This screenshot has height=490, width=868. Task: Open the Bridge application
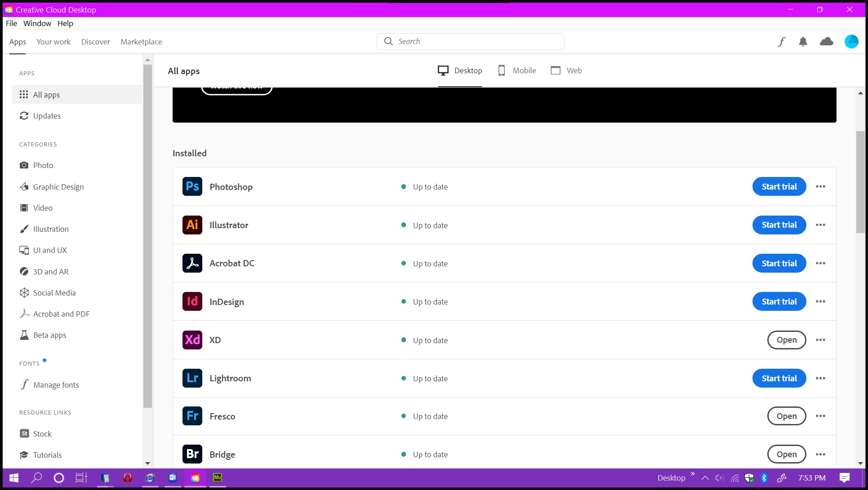point(786,455)
